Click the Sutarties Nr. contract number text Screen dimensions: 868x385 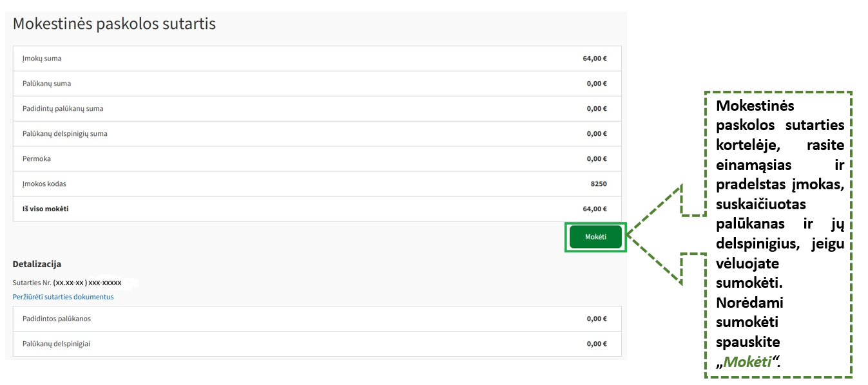(x=67, y=283)
